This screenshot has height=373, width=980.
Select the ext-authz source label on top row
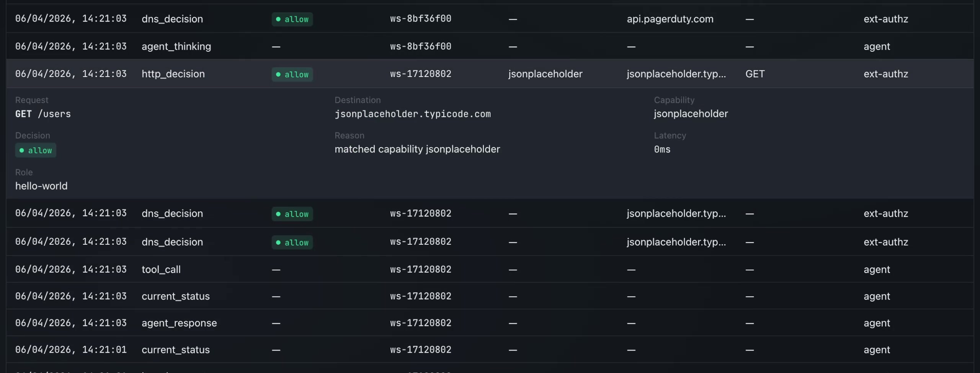point(885,19)
